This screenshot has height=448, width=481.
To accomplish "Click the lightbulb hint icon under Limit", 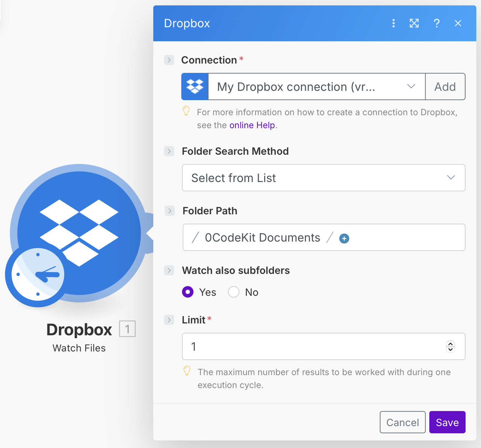I will (x=187, y=371).
